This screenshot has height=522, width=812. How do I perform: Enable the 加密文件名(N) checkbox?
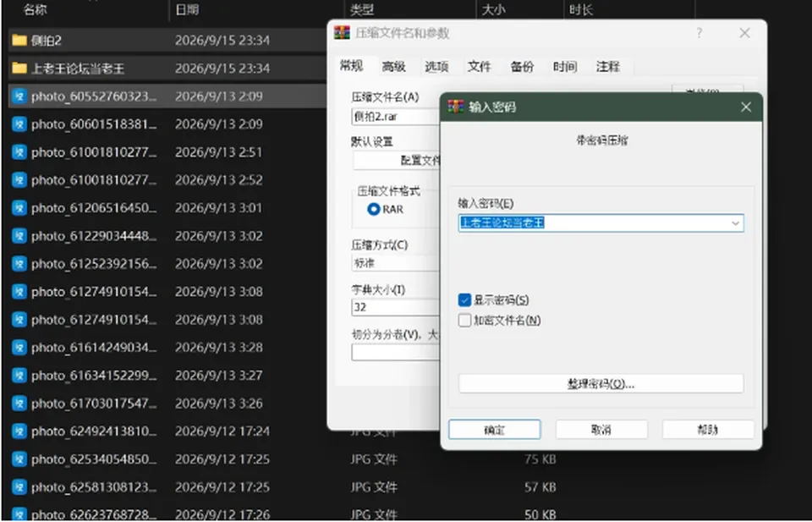tap(464, 321)
